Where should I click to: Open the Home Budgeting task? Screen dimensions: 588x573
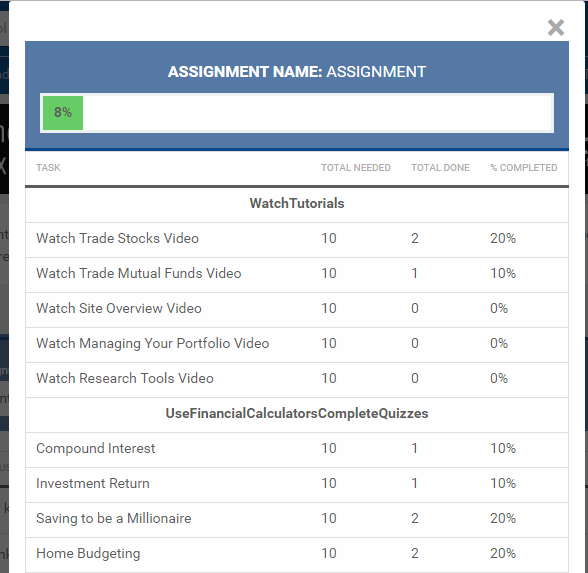click(x=88, y=554)
